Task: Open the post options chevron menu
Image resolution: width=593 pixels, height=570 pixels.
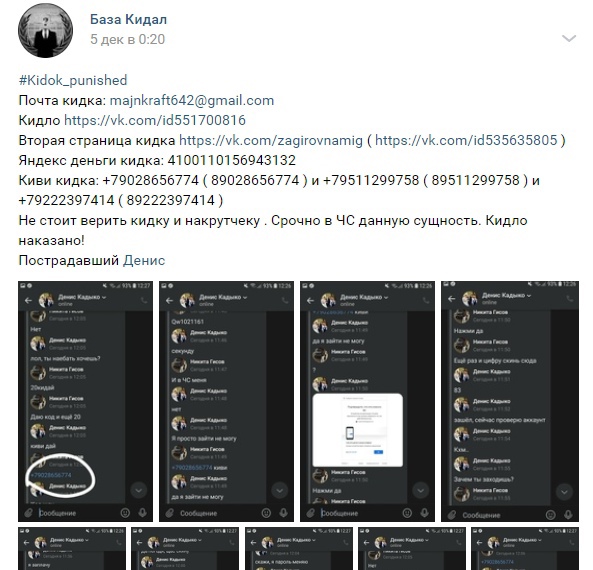Action: pos(568,39)
